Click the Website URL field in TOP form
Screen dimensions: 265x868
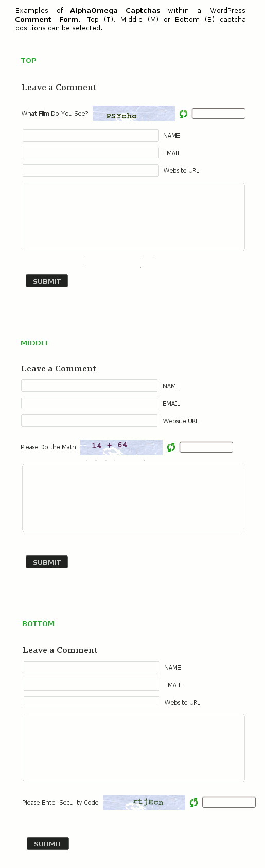90,170
